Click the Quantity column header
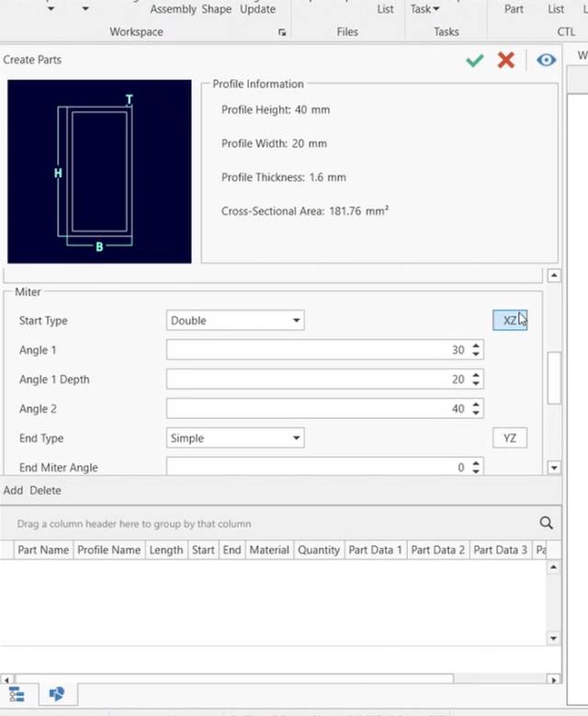 (x=319, y=550)
